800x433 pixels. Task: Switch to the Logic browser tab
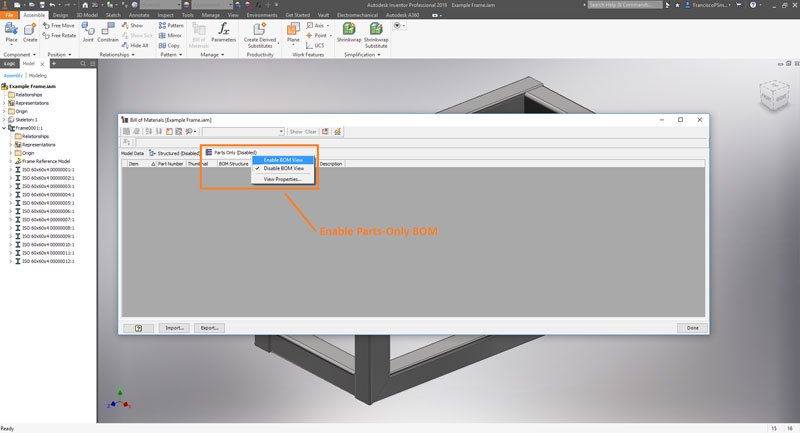pyautogui.click(x=10, y=64)
